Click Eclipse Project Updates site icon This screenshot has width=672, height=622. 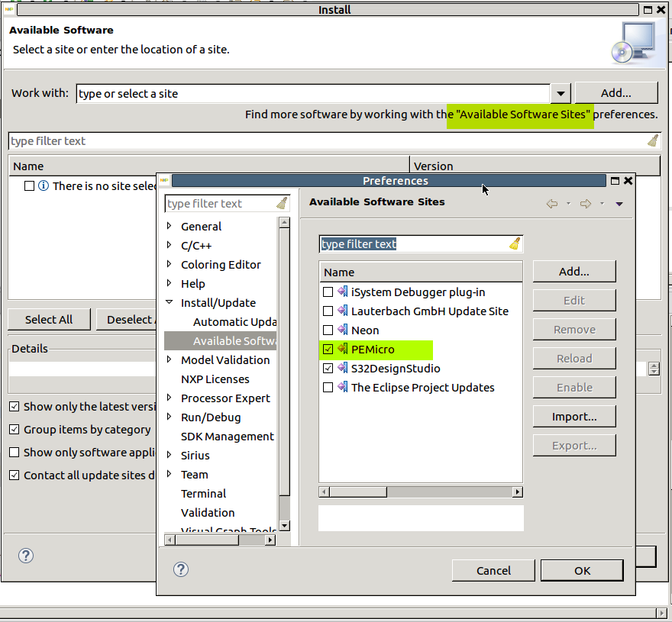pyautogui.click(x=342, y=387)
